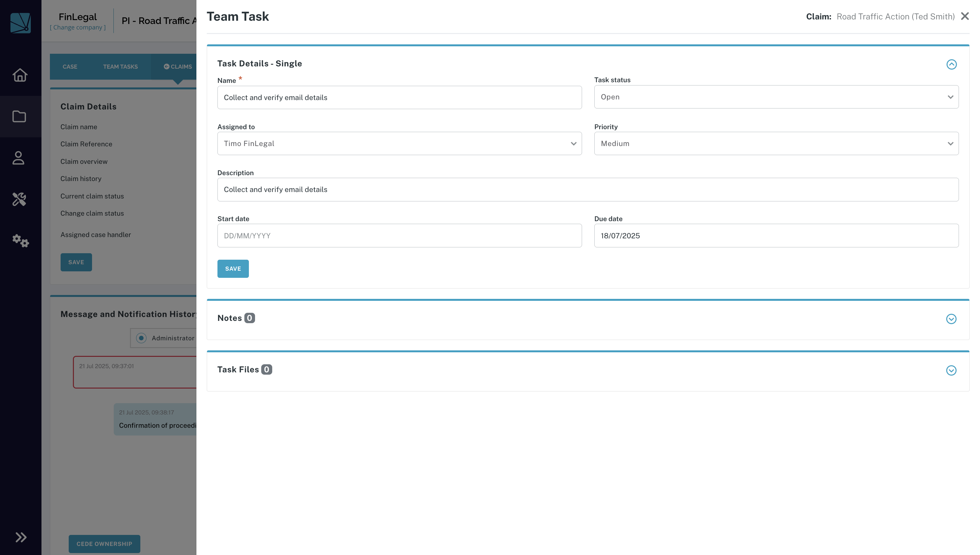Select the Administrator radio button

pos(141,338)
